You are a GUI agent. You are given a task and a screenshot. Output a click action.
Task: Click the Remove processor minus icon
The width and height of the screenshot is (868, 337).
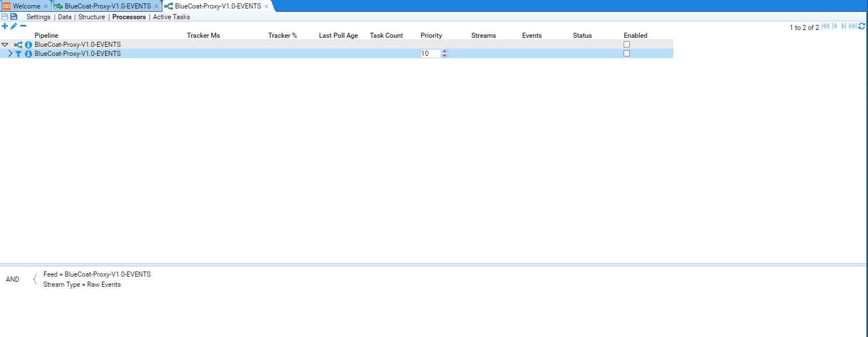[23, 26]
